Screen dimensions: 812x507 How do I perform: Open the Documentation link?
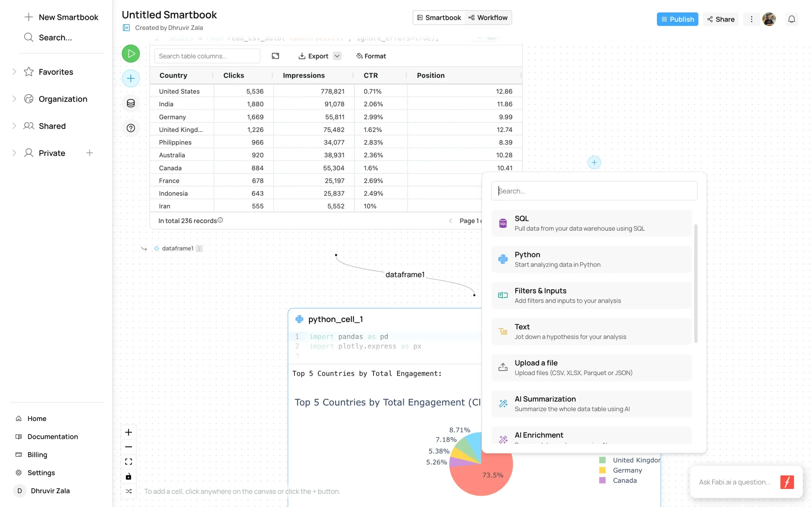(53, 437)
